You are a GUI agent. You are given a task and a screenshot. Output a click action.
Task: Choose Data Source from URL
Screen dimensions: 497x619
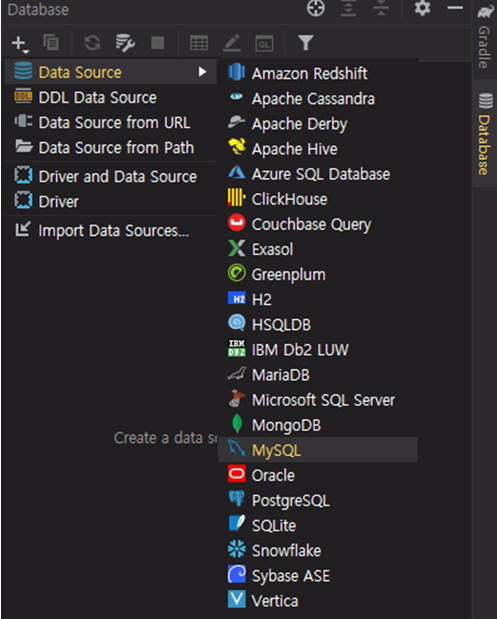(111, 122)
